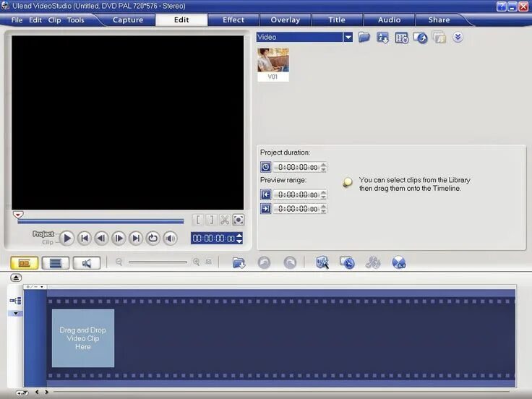The width and height of the screenshot is (532, 399).
Task: Toggle the Repeat playback button
Action: (x=153, y=239)
